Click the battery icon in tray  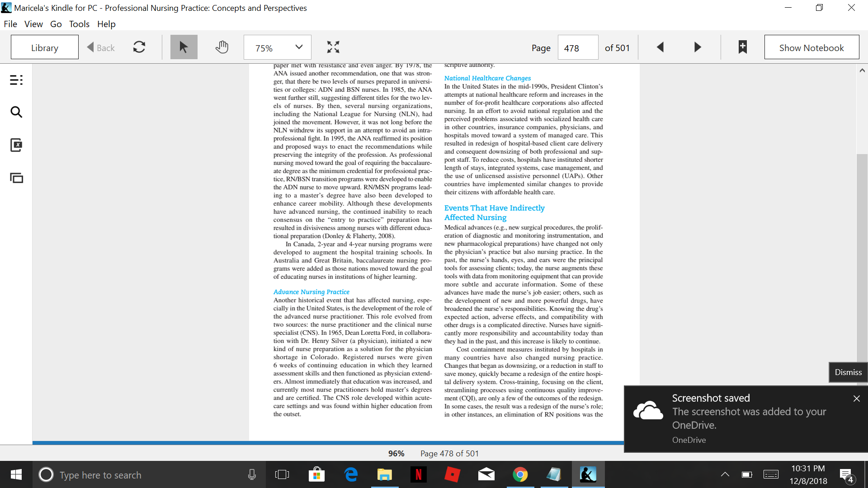(747, 474)
